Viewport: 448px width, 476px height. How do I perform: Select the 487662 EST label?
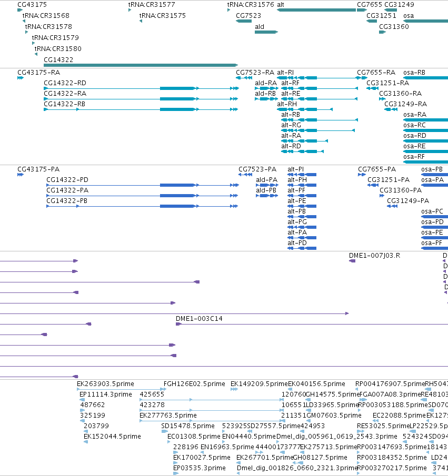pyautogui.click(x=93, y=405)
